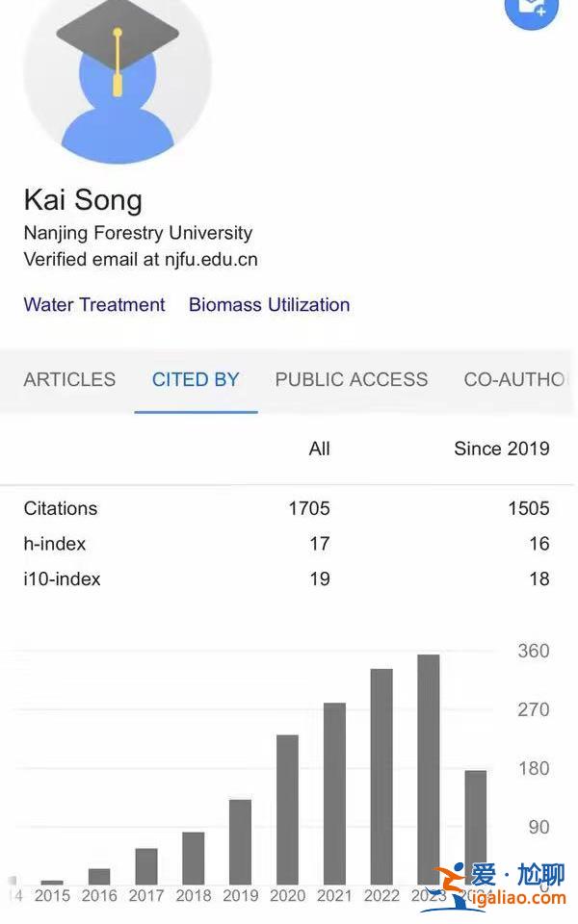Viewport: 578px width, 924px height.
Task: Click the 2023 citations bar
Action: [x=429, y=768]
